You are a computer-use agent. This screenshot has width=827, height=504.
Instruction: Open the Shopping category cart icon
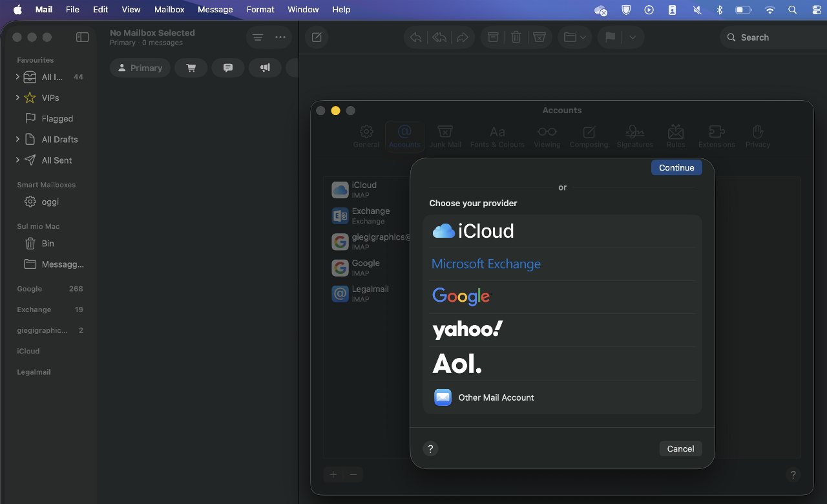point(191,68)
